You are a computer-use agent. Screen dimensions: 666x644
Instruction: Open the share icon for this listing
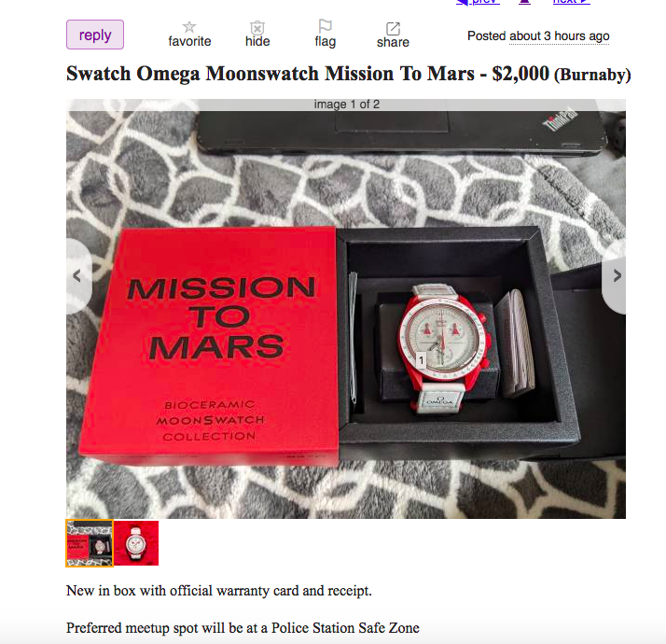click(393, 29)
